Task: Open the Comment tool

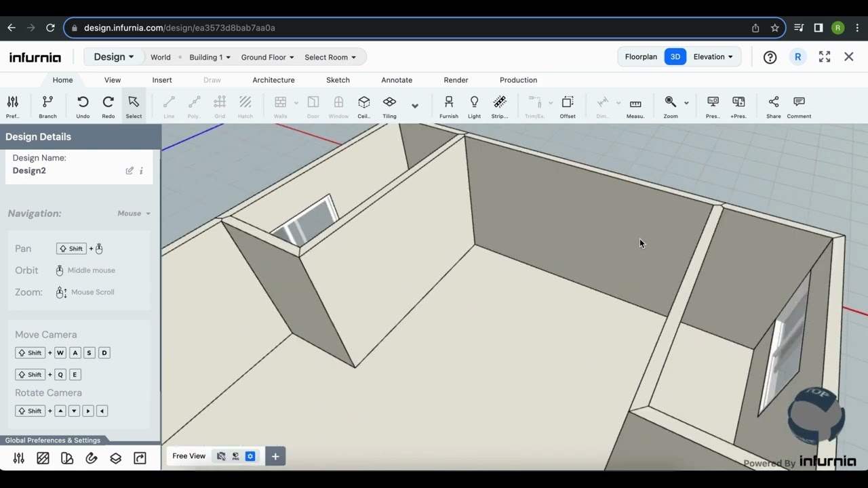Action: click(799, 106)
